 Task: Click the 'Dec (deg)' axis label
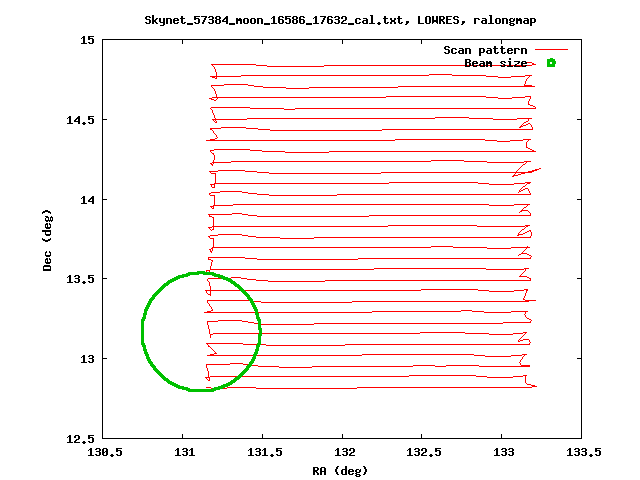tap(47, 240)
